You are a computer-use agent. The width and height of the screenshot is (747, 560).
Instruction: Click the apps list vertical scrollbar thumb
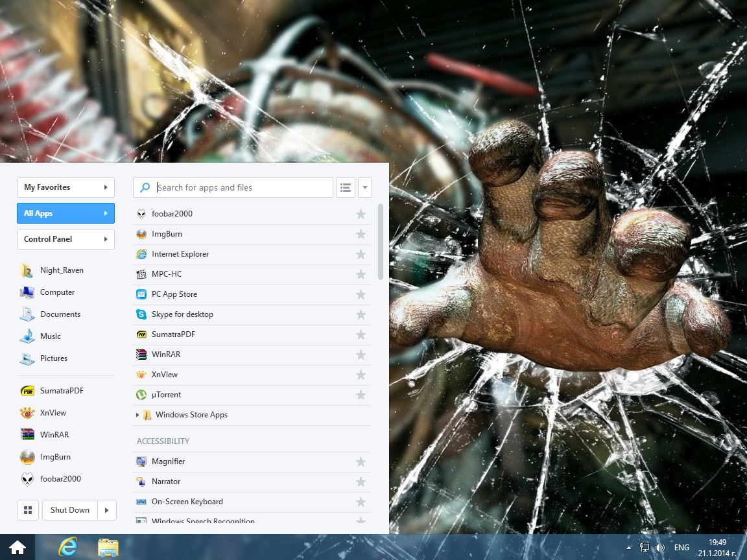pos(381,242)
